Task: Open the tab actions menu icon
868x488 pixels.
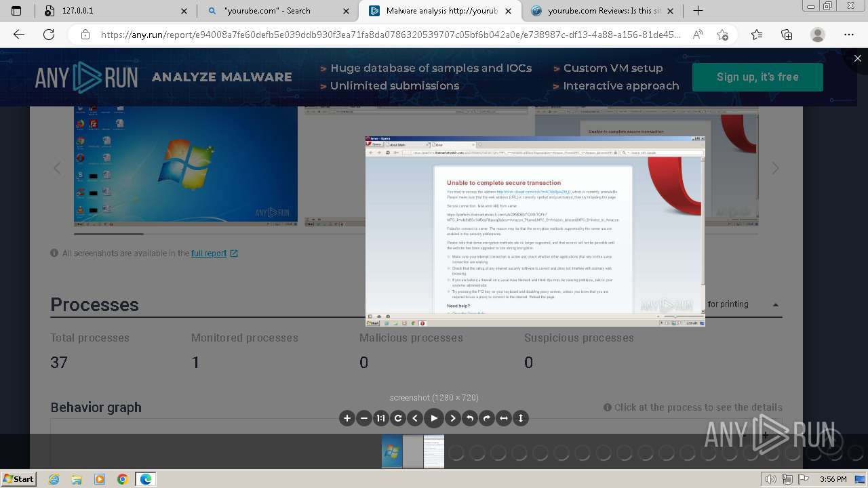Action: 17,11
